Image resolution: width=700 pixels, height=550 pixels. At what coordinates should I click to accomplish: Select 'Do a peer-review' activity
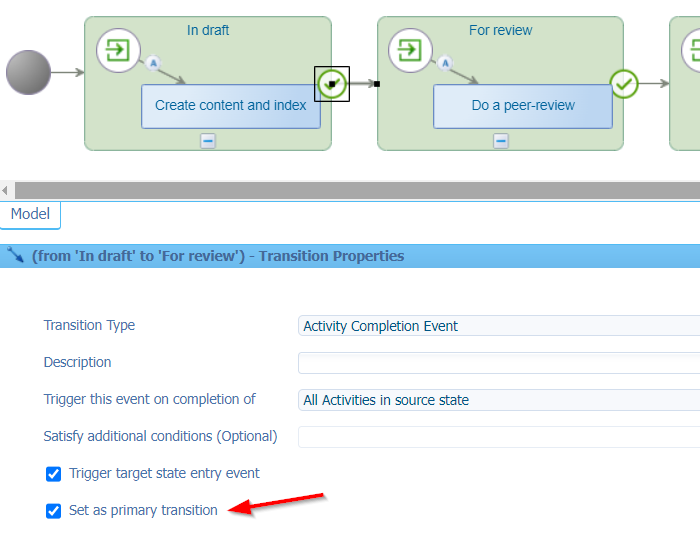pyautogui.click(x=523, y=106)
